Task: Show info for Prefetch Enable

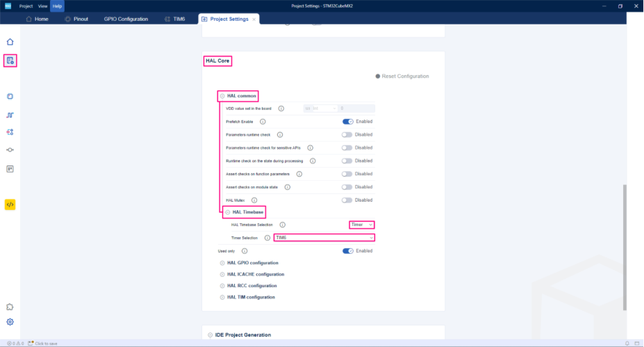Action: coord(263,122)
